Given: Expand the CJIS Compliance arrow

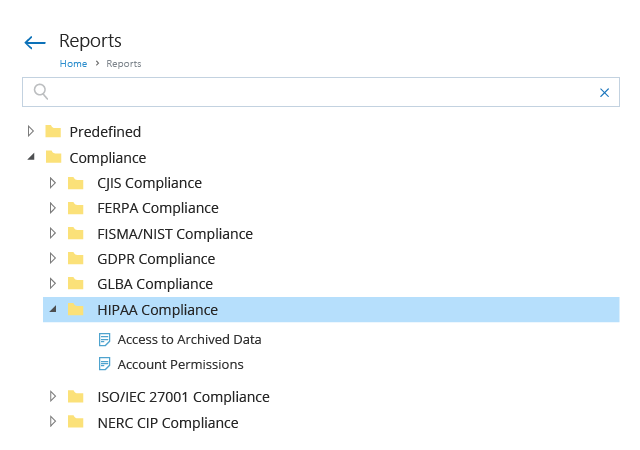Looking at the screenshot, I should tap(53, 183).
